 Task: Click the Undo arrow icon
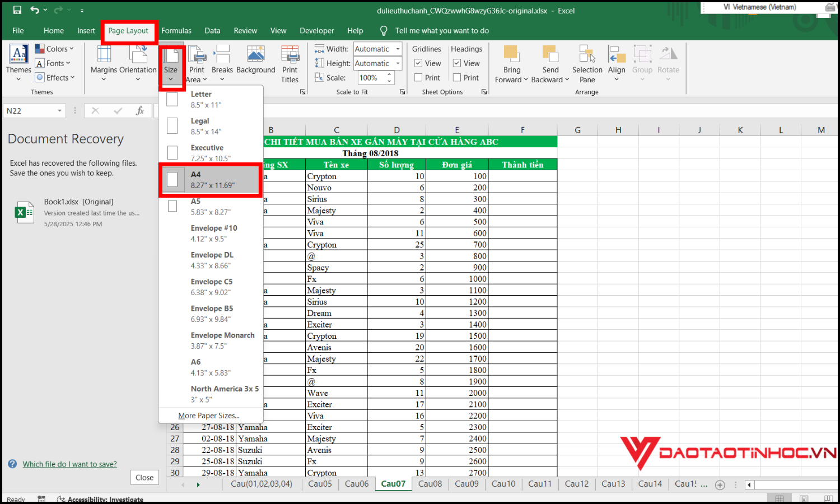click(x=35, y=10)
